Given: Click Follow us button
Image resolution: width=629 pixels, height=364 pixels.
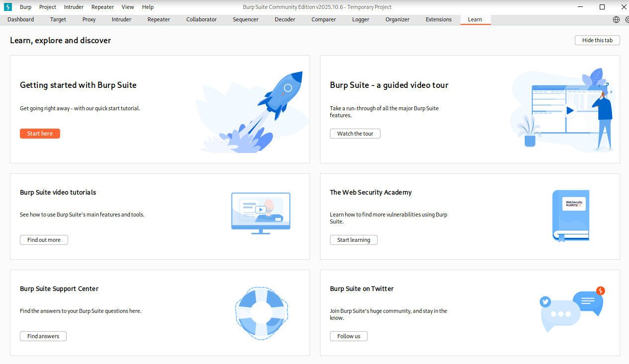Looking at the screenshot, I should (x=349, y=336).
